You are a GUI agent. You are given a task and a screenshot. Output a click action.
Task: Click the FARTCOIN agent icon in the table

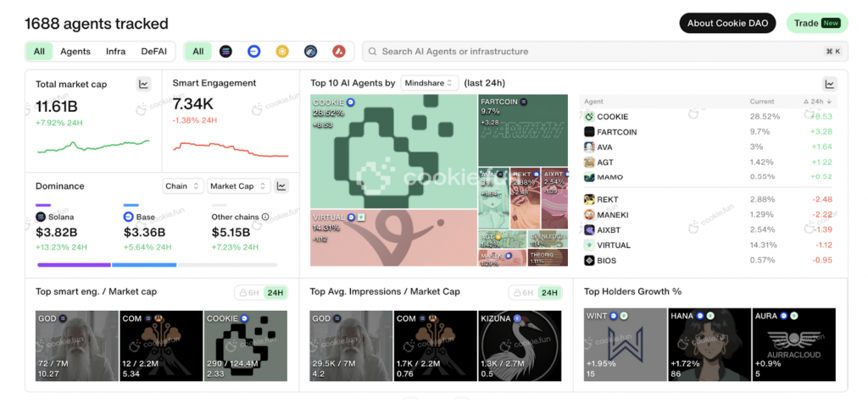tap(589, 132)
